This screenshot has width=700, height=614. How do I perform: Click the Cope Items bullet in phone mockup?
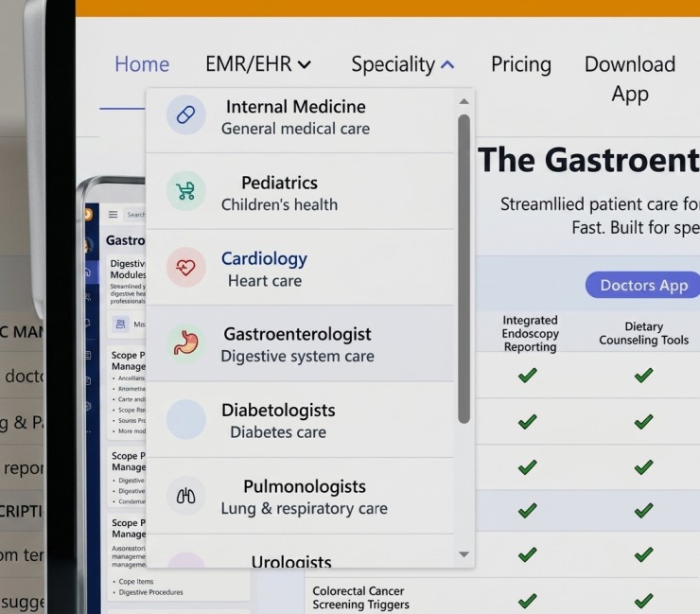point(136,582)
